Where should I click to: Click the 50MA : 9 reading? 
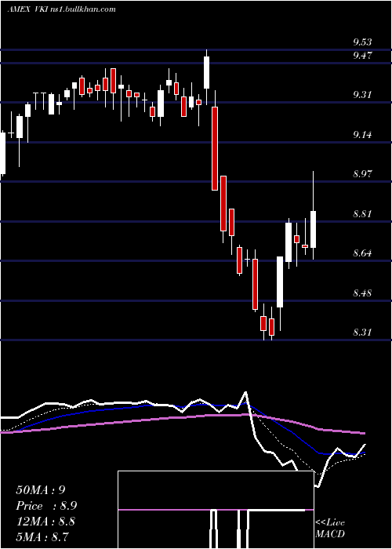41,490
